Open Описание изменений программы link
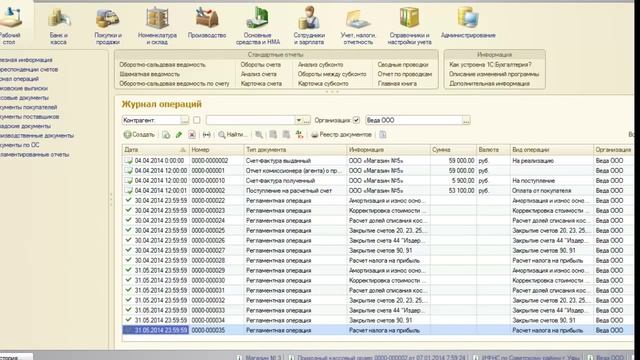 click(494, 74)
